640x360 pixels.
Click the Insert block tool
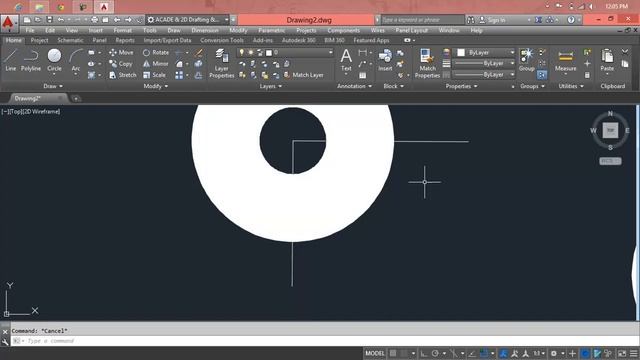pyautogui.click(x=385, y=60)
